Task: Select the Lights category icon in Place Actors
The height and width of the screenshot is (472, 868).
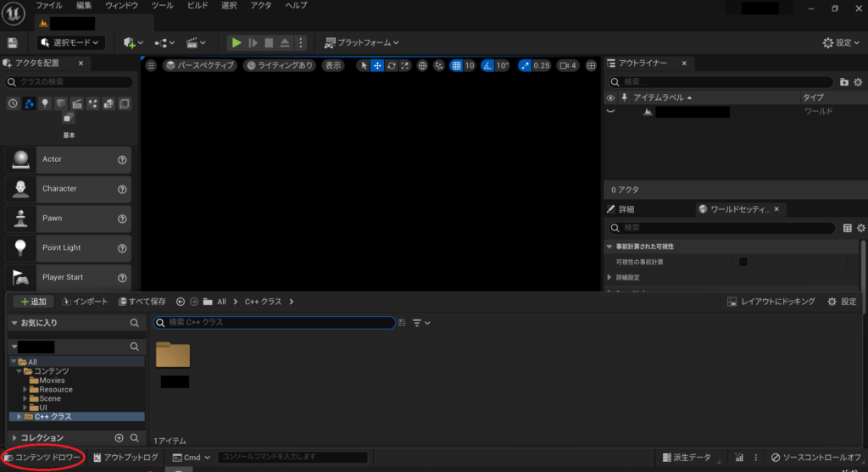Action: (x=45, y=103)
